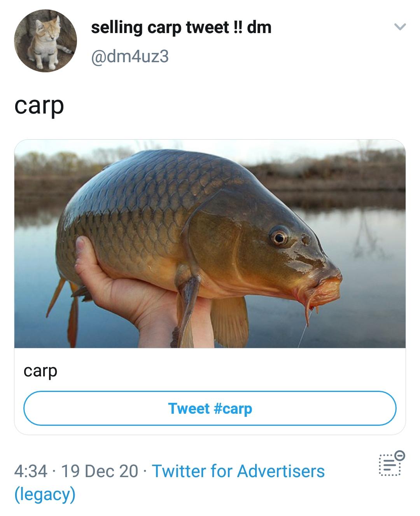Image resolution: width=420 pixels, height=516 pixels.
Task: Select the carp caption under the image card
Action: point(40,371)
